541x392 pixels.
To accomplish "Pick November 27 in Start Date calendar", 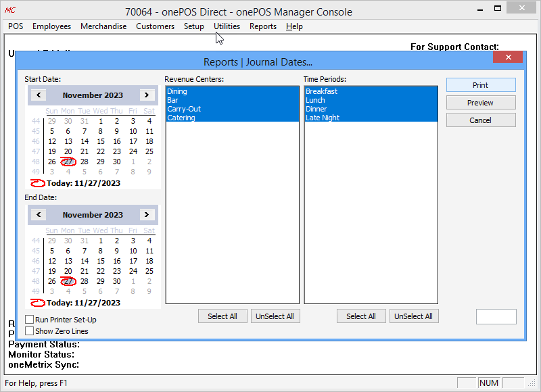I will [68, 162].
